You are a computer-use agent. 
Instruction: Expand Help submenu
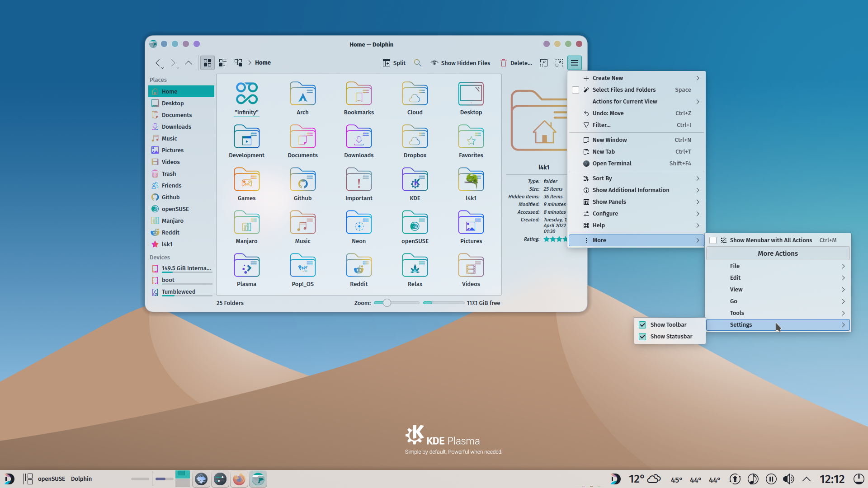pos(636,225)
